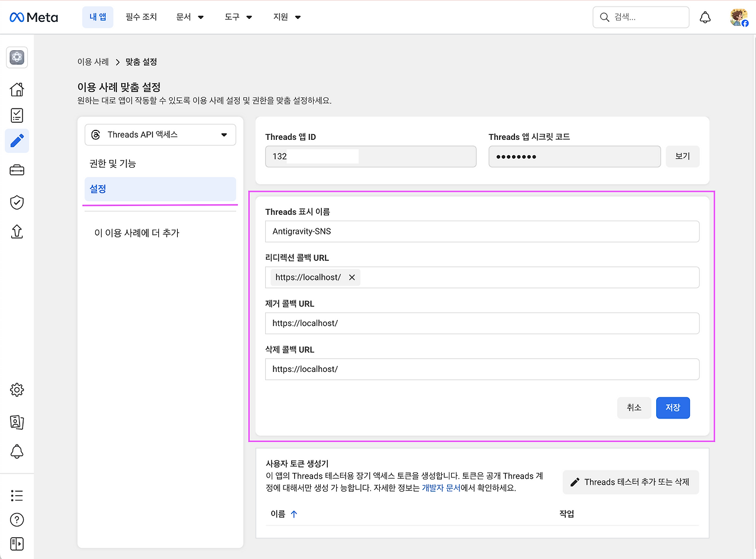Select the pencil use-case icon in sidebar
This screenshot has width=756, height=559.
(x=17, y=141)
